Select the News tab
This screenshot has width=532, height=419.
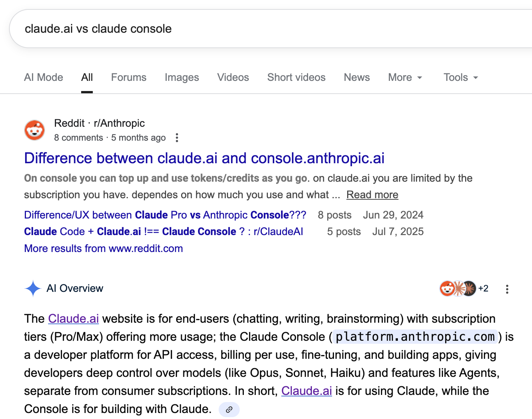(357, 77)
